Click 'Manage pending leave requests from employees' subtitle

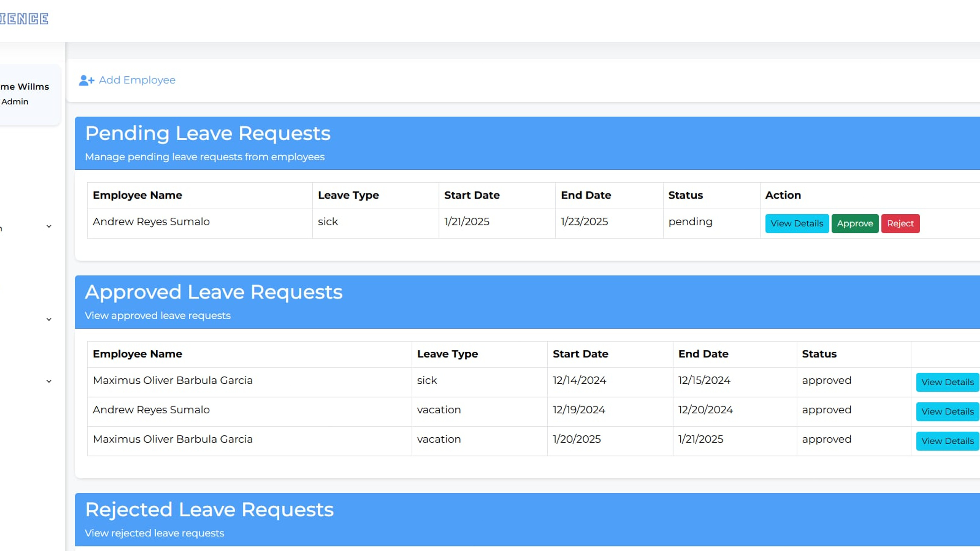pyautogui.click(x=205, y=157)
